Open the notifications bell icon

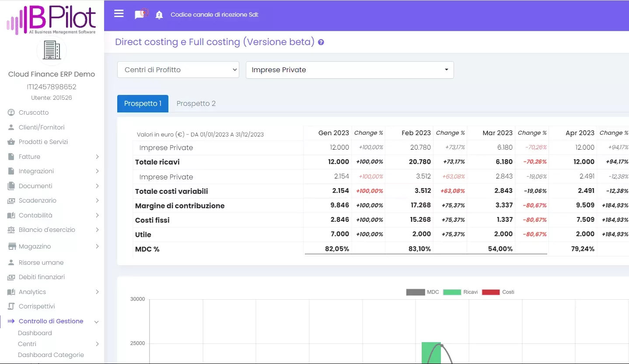[159, 15]
